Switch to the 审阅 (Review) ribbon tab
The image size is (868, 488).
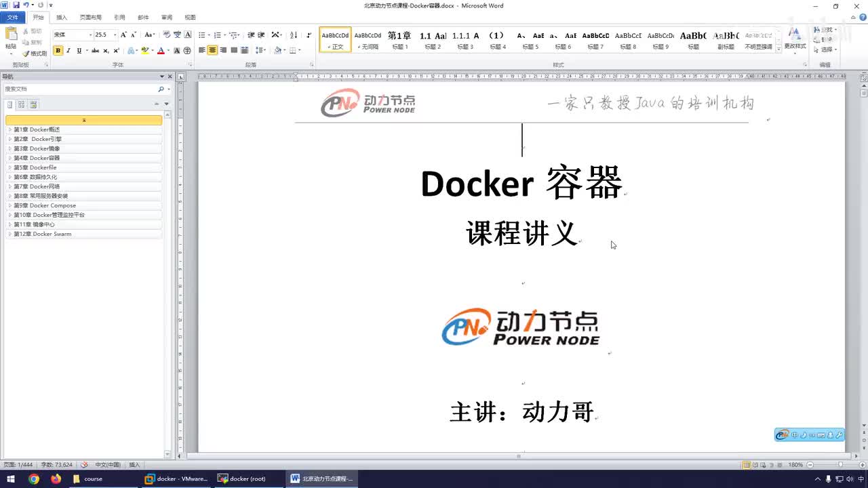tap(167, 17)
